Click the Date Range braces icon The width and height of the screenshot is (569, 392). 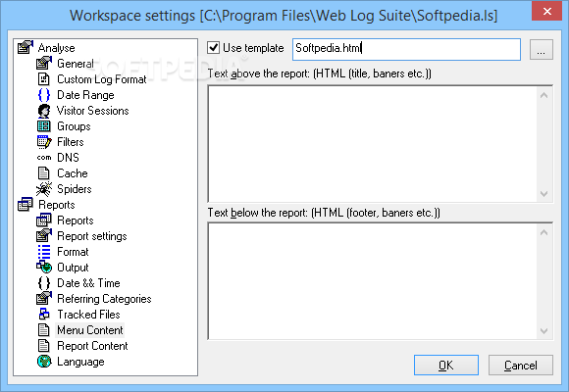click(44, 95)
